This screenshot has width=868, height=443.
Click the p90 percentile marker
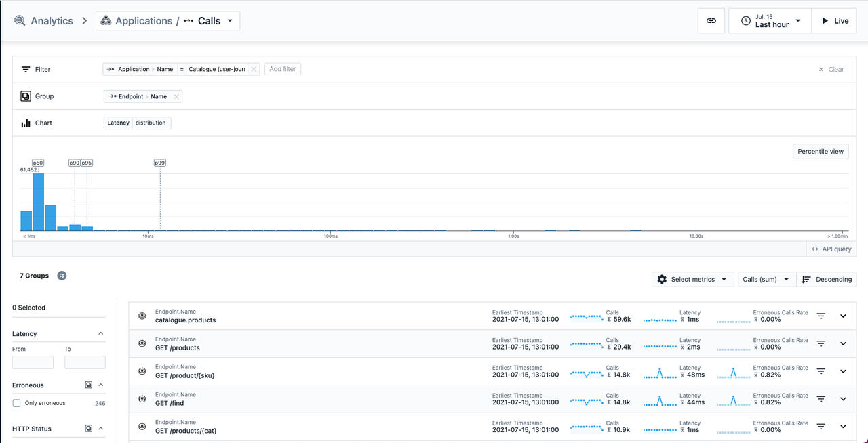75,163
